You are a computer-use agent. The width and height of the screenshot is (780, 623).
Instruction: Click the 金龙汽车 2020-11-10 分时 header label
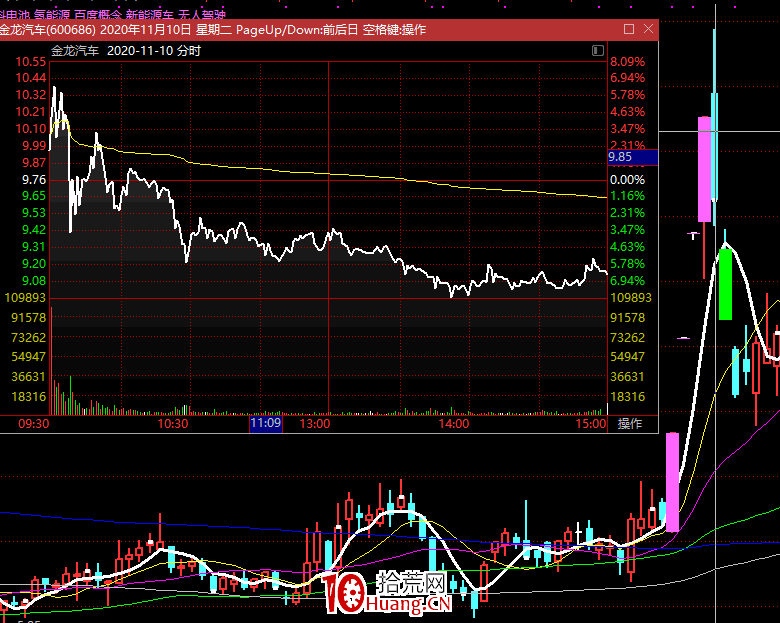tap(126, 51)
